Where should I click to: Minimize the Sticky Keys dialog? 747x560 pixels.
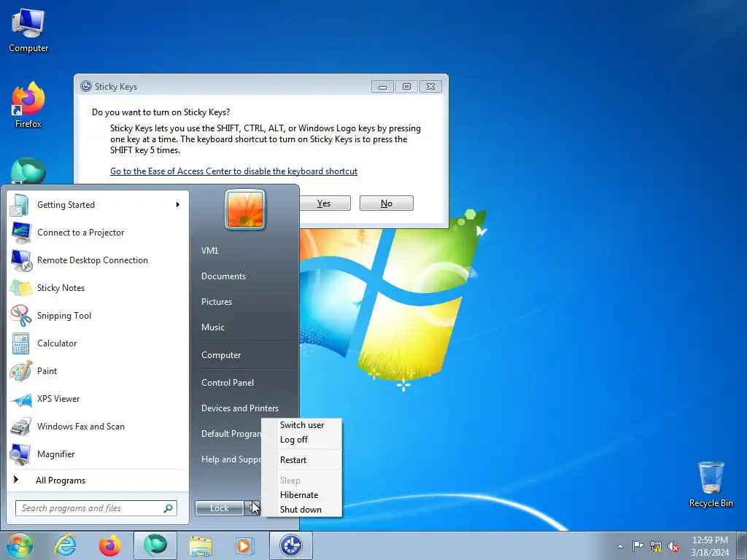click(x=382, y=87)
